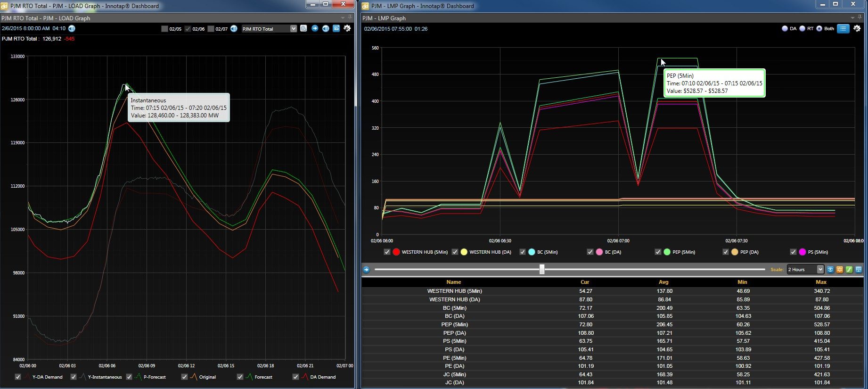Select the PS (DA) table row name

tap(454, 349)
